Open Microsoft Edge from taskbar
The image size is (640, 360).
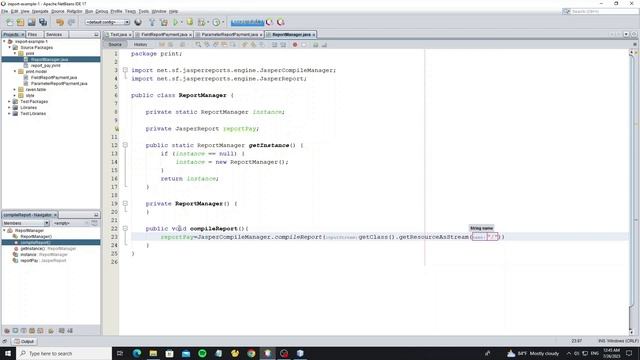(x=137, y=353)
